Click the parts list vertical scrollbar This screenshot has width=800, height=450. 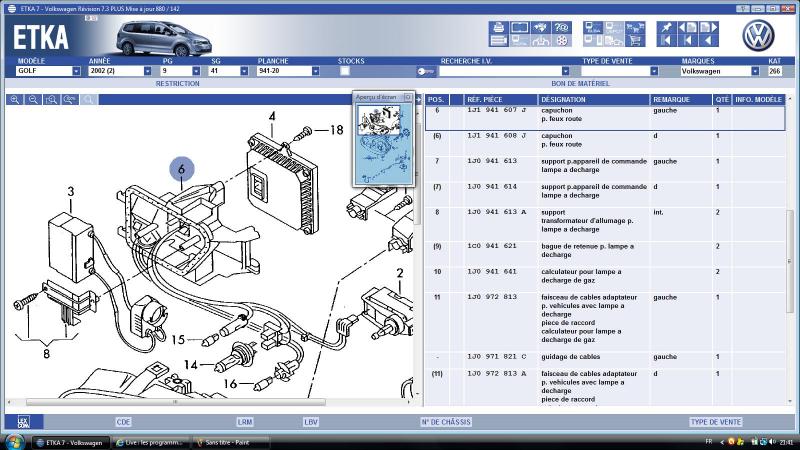point(790,260)
